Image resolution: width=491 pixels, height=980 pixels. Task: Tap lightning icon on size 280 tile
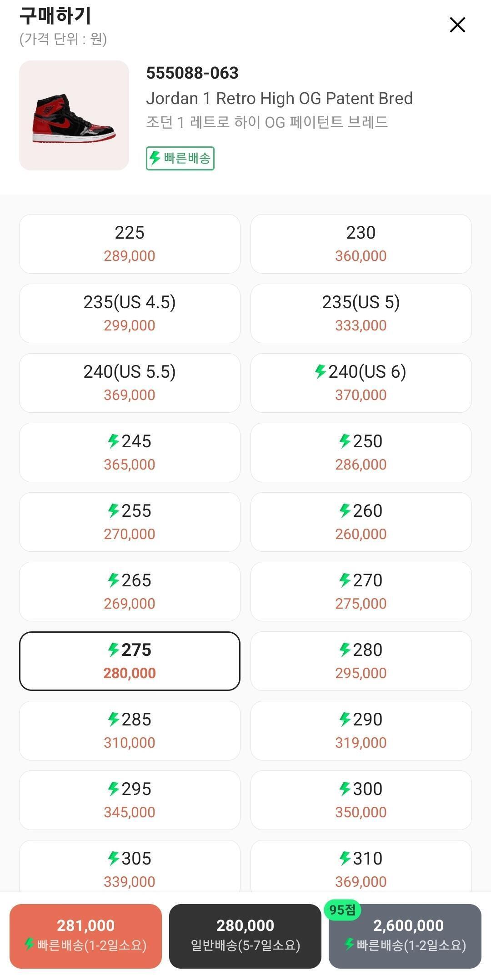pos(345,650)
